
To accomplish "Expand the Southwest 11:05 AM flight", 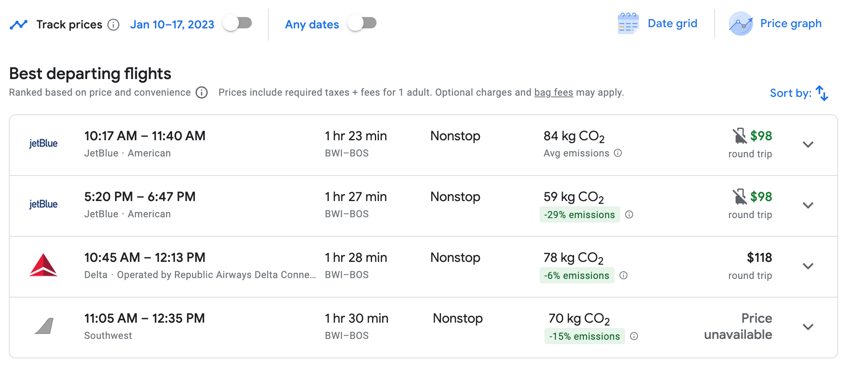I will (808, 327).
